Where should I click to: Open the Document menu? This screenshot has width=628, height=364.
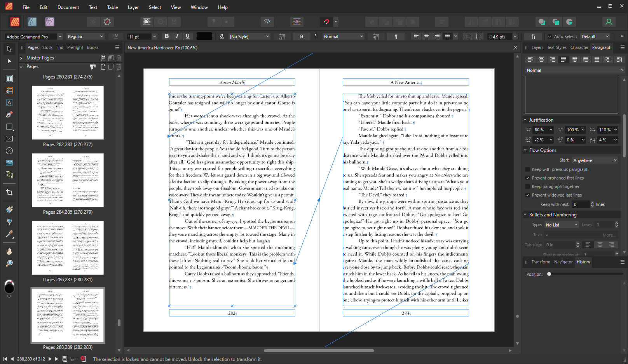click(68, 7)
